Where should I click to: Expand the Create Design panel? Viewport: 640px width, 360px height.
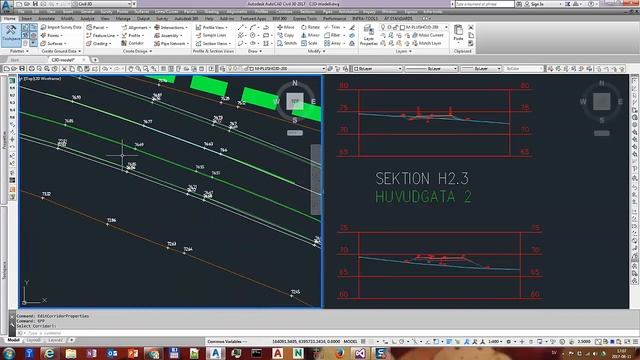tap(137, 51)
